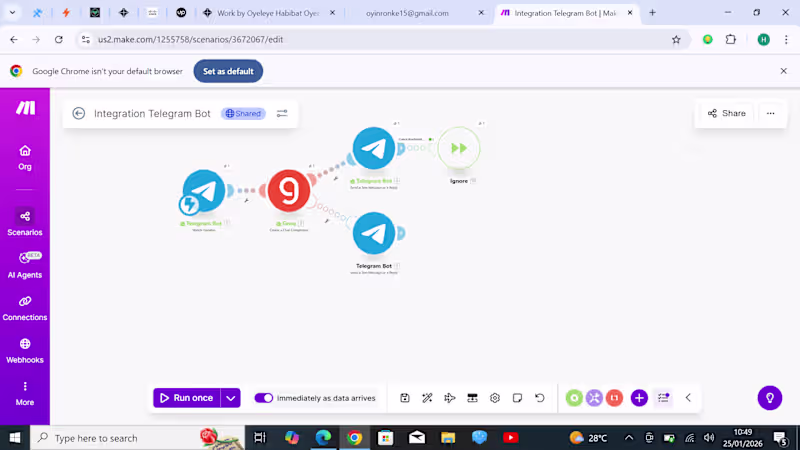
Task: Collapse the toolbar with left chevron
Action: (x=688, y=398)
